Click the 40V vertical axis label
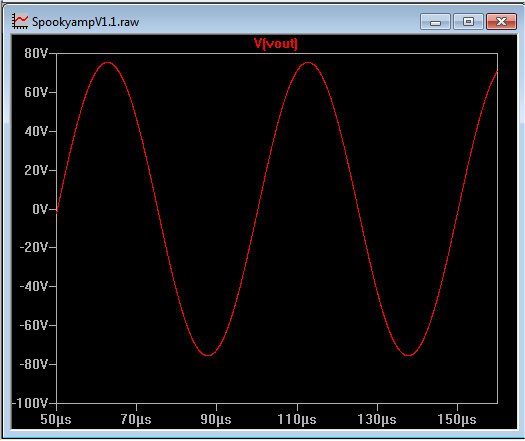 click(36, 131)
